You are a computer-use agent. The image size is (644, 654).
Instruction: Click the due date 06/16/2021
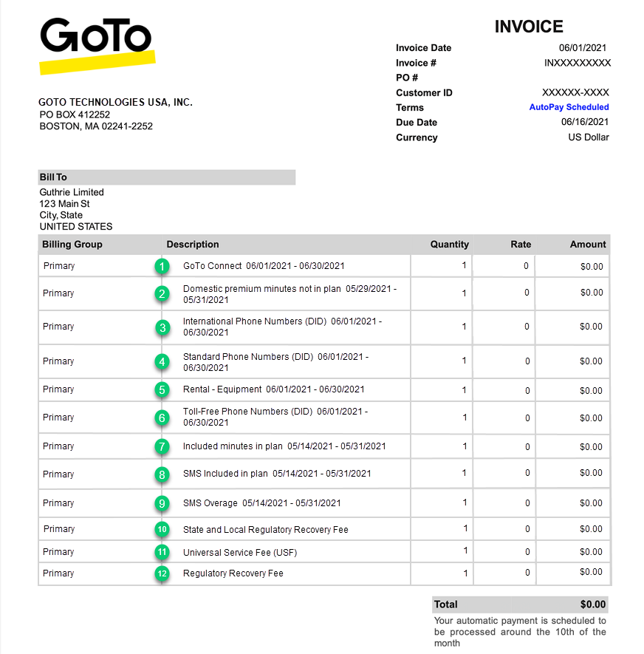(x=585, y=123)
